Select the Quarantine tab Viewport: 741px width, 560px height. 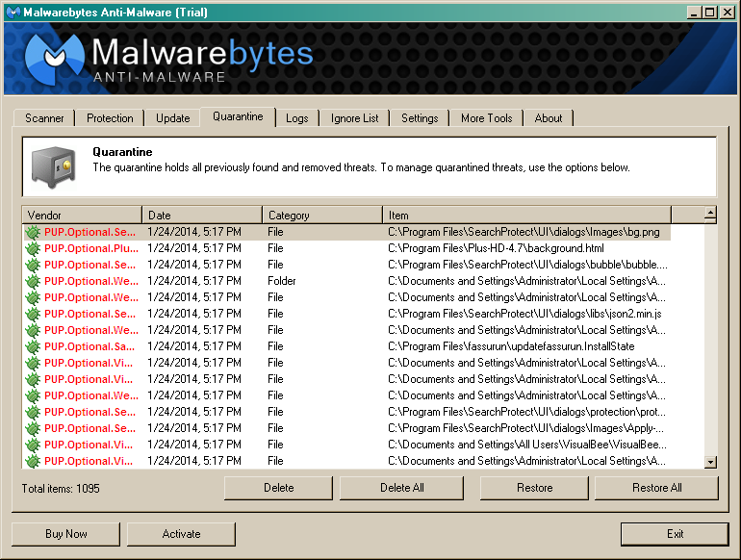pos(238,116)
